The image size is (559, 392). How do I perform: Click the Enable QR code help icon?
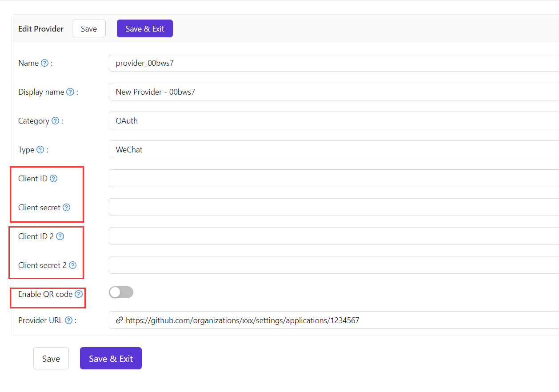click(x=79, y=294)
